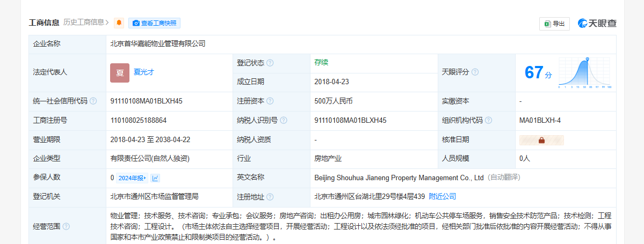The width and height of the screenshot is (644, 244).
Task: Click the 存续 registration status
Action: 321,63
